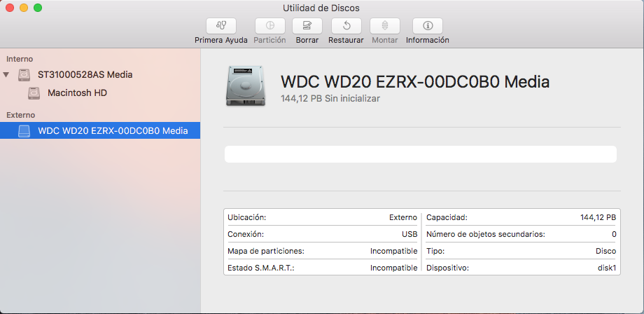Click the Capacidad label
Viewport: 644px width, 314px height.
point(447,217)
